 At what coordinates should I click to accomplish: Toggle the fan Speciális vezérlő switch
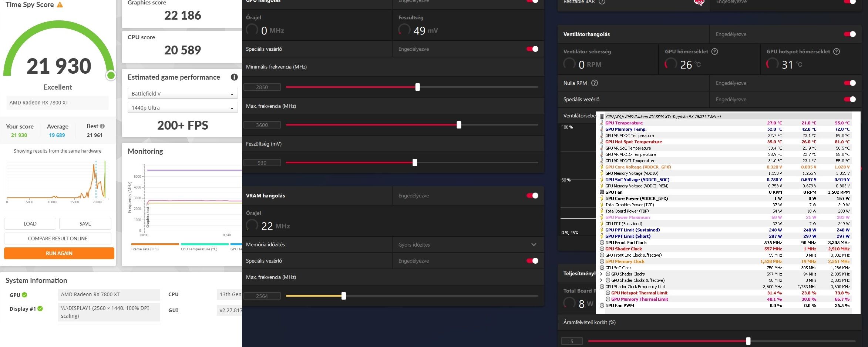tap(850, 99)
